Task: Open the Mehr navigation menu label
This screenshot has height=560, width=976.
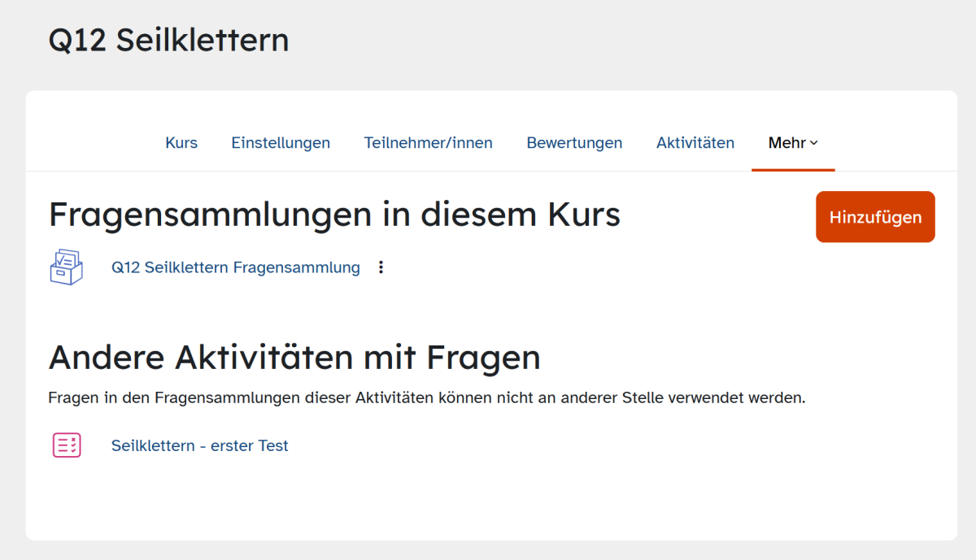Action: click(786, 143)
